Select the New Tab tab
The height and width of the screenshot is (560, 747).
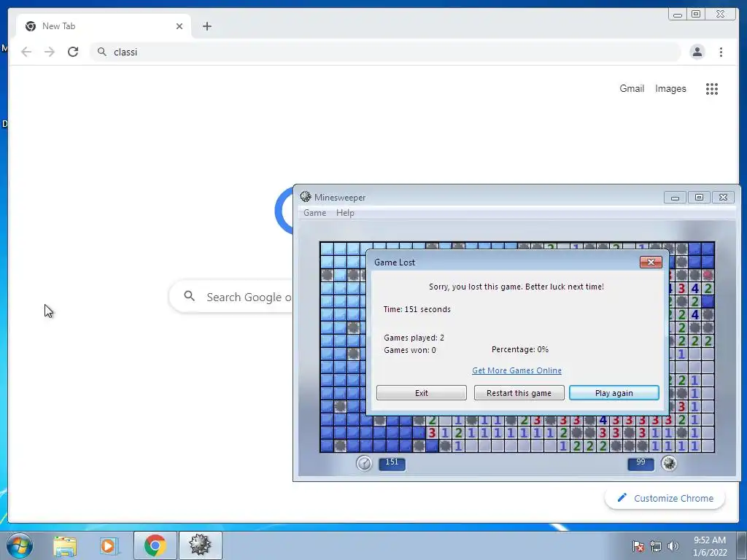[104, 26]
